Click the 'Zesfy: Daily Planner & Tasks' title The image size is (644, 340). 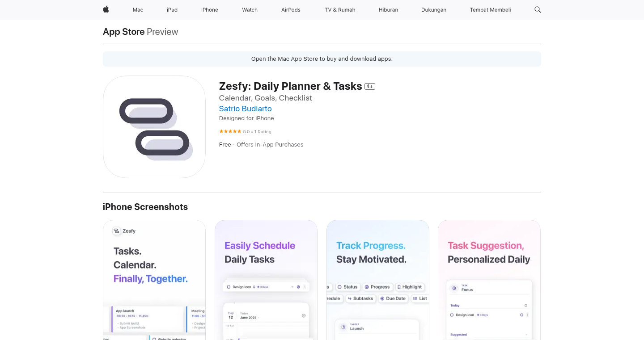click(291, 86)
